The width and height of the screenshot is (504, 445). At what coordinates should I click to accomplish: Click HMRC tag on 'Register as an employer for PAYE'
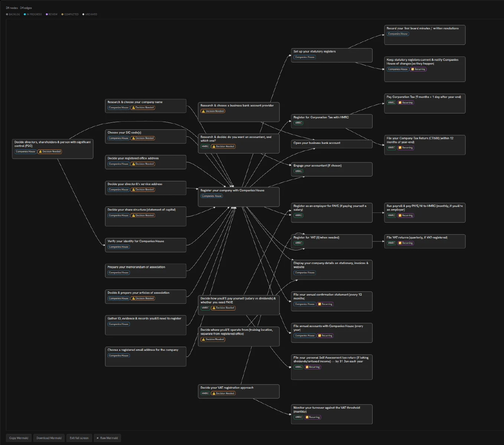coord(298,215)
